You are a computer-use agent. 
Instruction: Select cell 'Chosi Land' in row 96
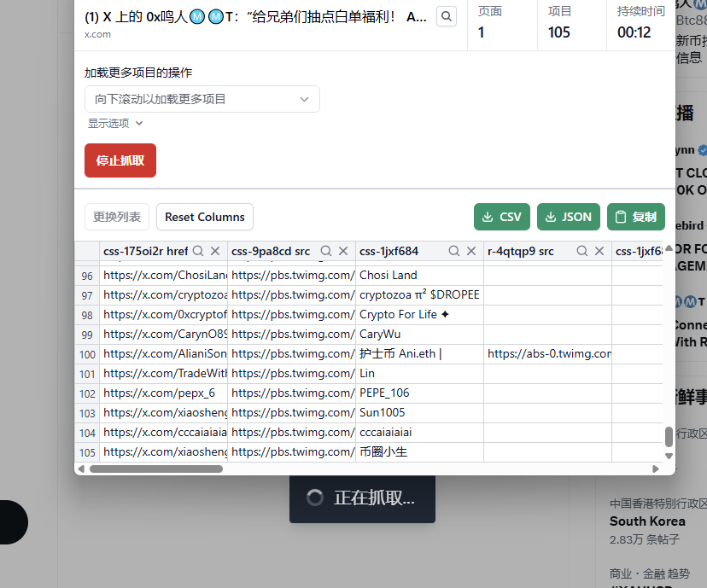pyautogui.click(x=420, y=276)
